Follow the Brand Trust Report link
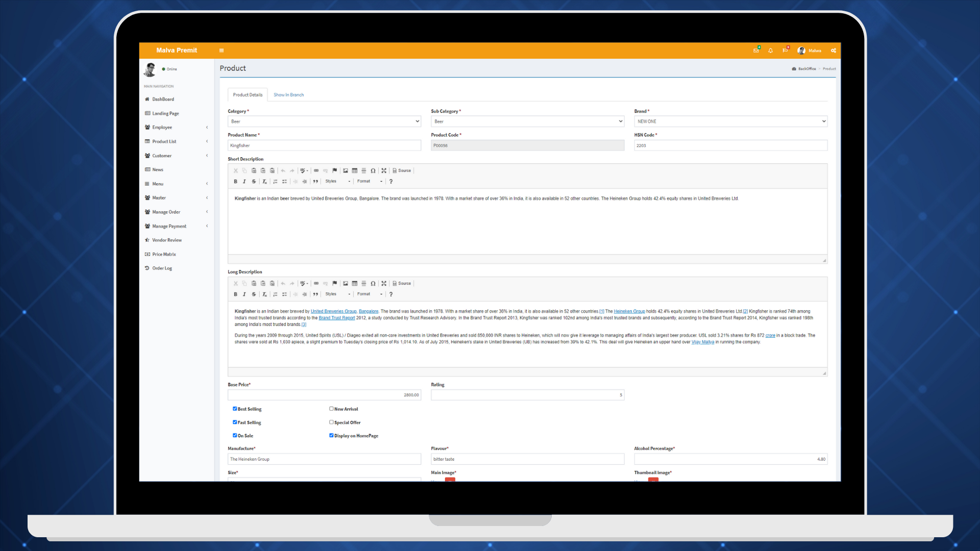Image resolution: width=980 pixels, height=551 pixels. point(337,318)
